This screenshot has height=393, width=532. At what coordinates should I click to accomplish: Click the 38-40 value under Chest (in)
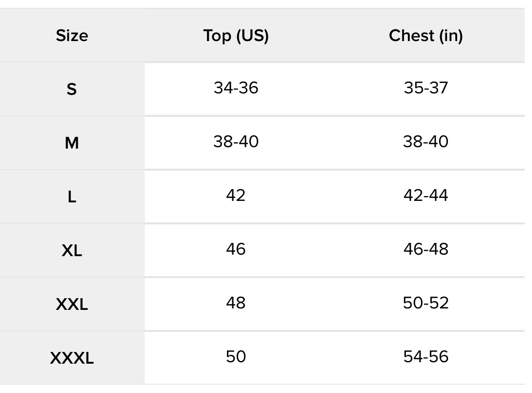pos(426,141)
